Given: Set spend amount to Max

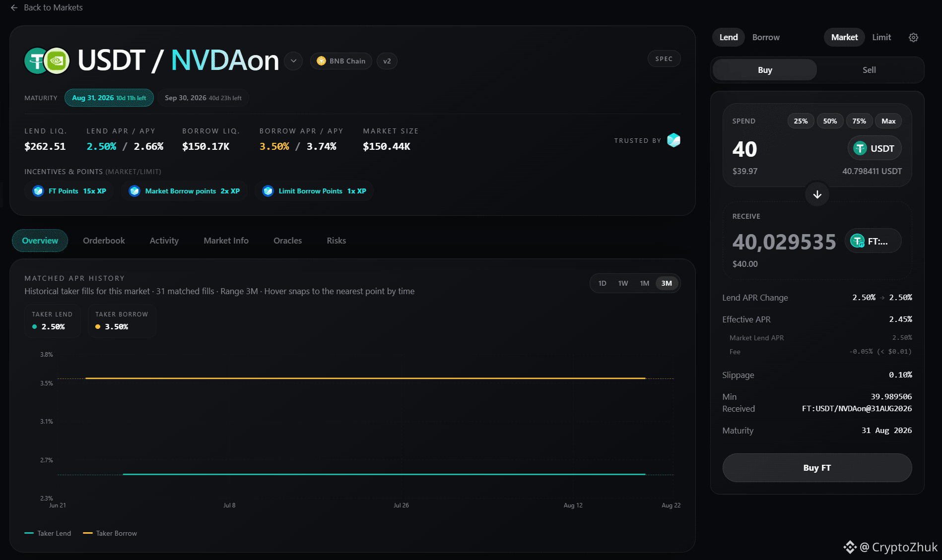Looking at the screenshot, I should coord(888,121).
